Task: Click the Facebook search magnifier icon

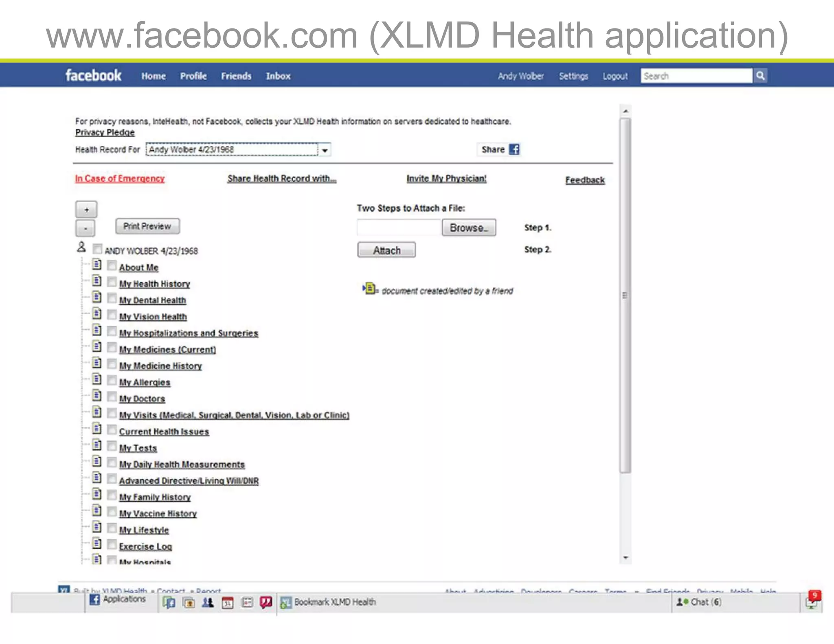Action: [x=760, y=76]
